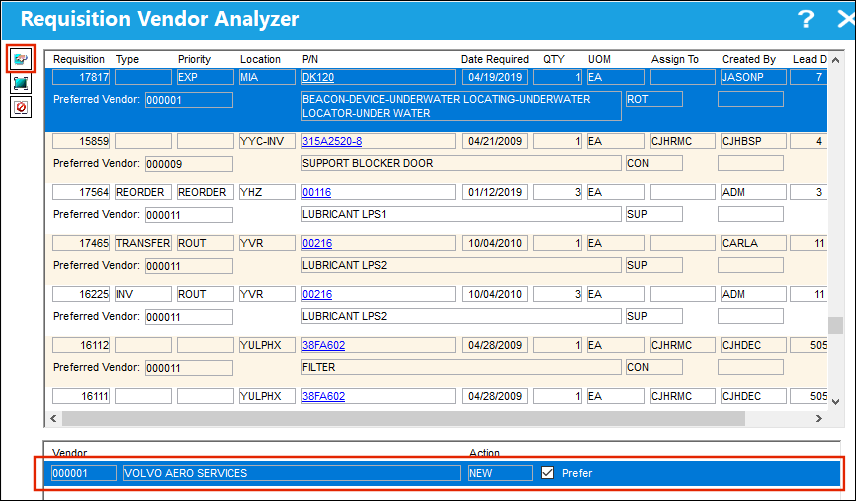Click the MIA location cell
The image size is (856, 501).
click(x=267, y=77)
